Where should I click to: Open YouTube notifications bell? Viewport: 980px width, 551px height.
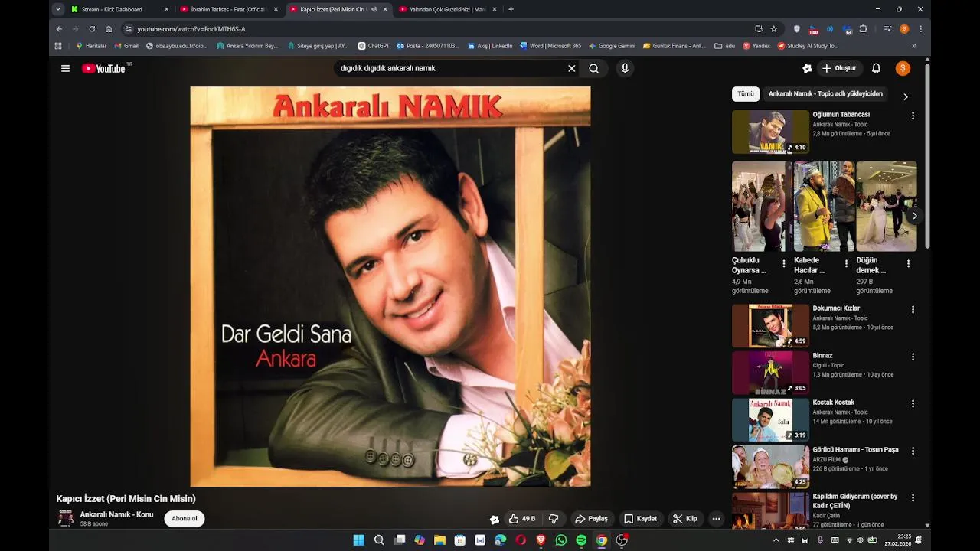(x=876, y=68)
